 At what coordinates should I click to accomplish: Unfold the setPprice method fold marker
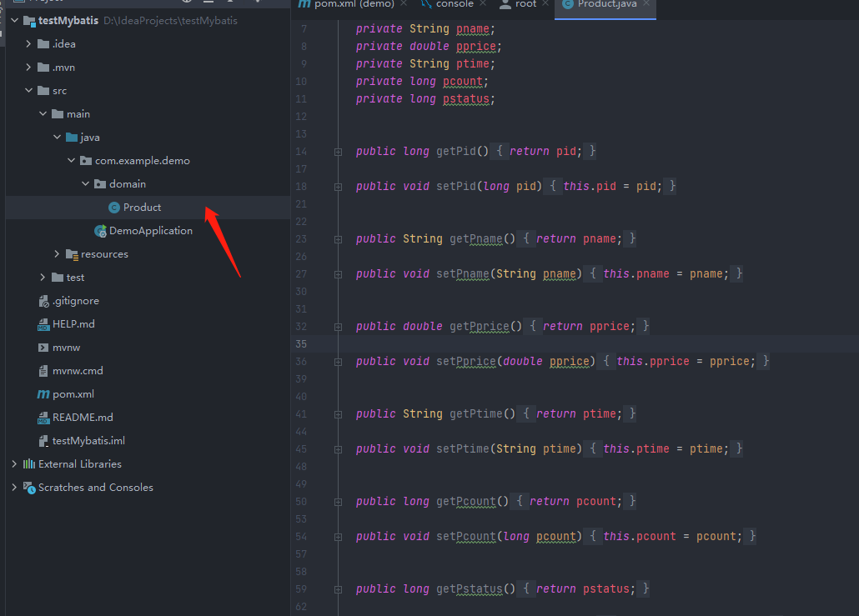point(338,363)
